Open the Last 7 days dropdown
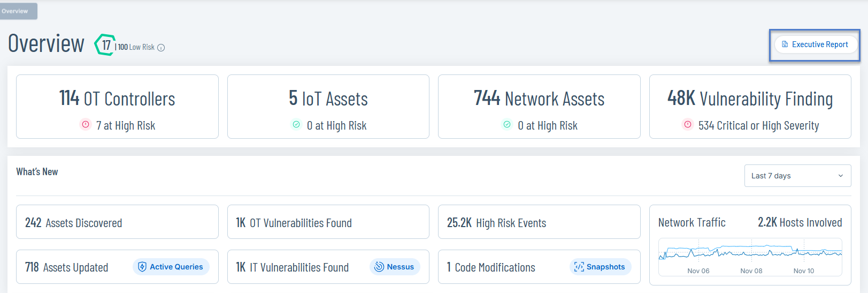This screenshot has width=868, height=293. click(x=797, y=176)
